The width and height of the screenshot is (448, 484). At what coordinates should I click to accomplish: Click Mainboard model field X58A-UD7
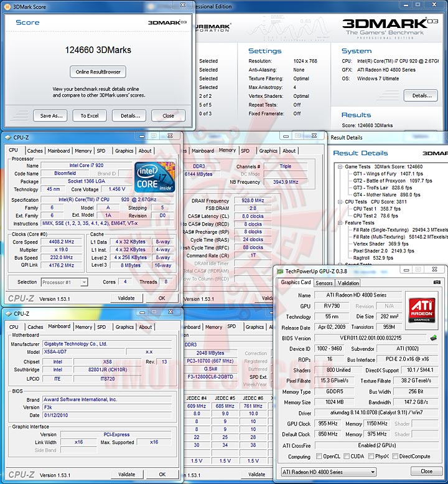pos(83,351)
